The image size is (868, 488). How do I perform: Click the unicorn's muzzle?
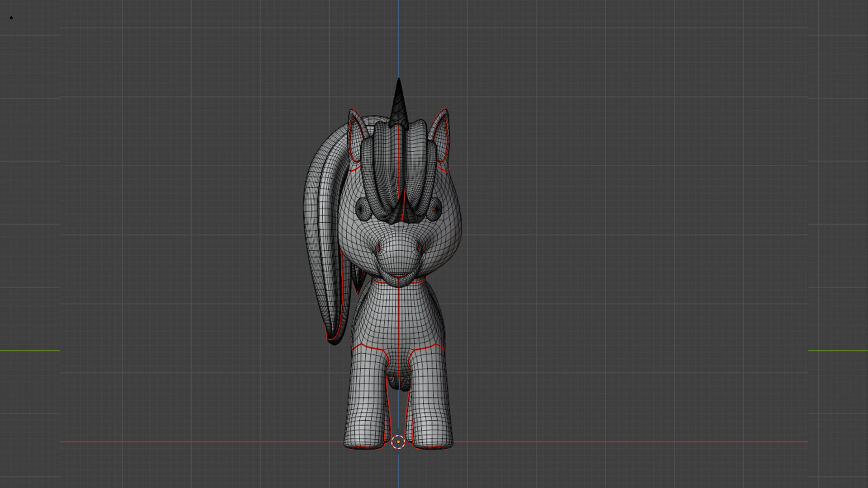pyautogui.click(x=399, y=258)
